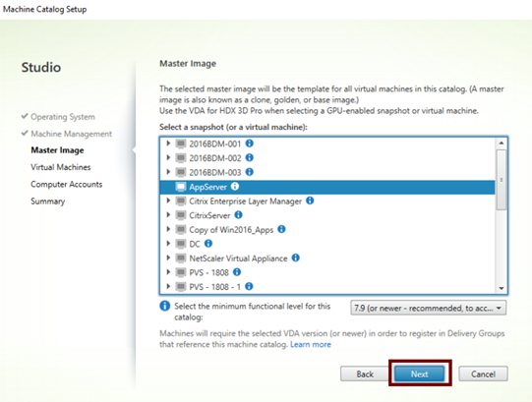Go to Operating System step

pyautogui.click(x=63, y=117)
